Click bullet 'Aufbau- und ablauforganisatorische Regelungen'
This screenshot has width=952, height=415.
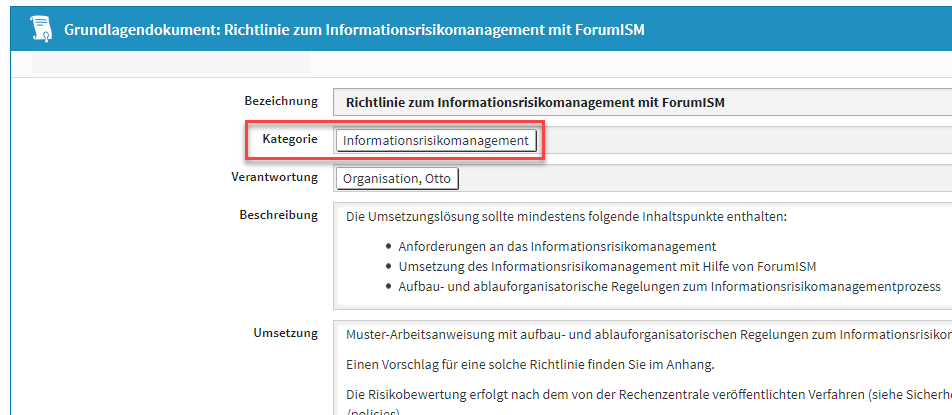pyautogui.click(x=669, y=286)
